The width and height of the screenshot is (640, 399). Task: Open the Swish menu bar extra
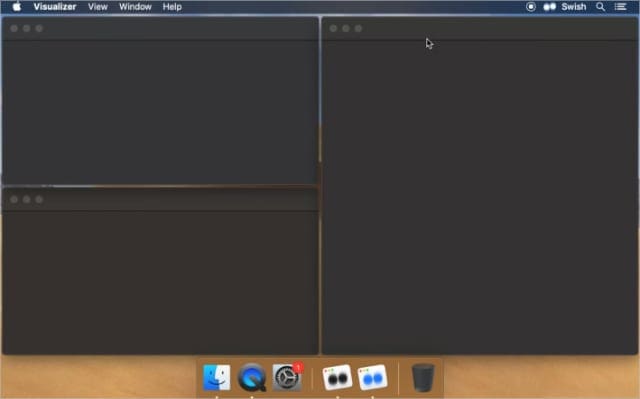point(565,7)
